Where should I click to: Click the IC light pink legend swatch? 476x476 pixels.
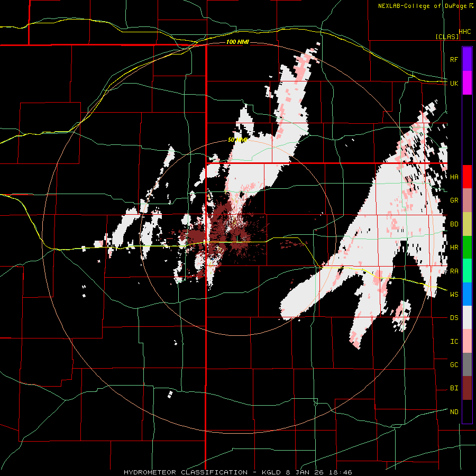tap(467, 341)
